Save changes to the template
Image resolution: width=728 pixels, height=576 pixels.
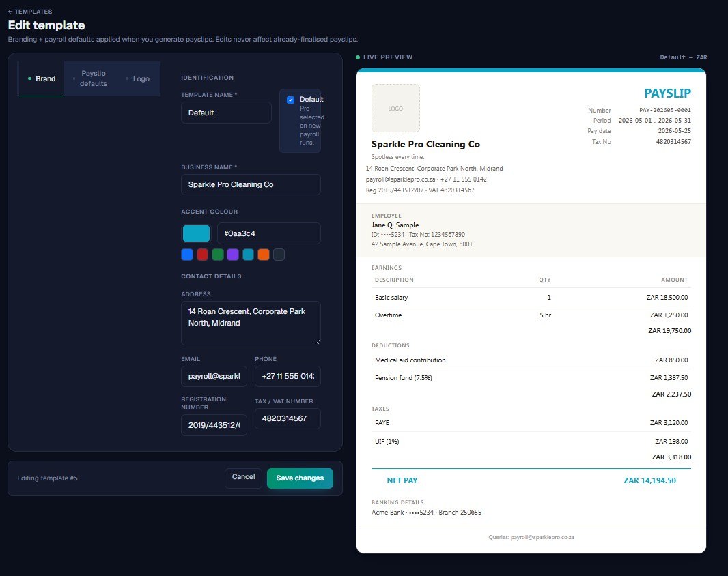(x=300, y=478)
